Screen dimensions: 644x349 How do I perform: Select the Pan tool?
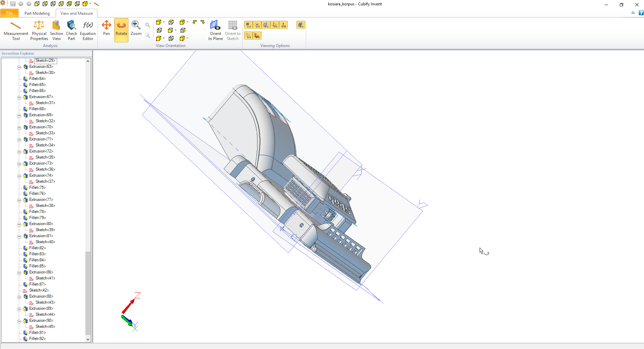(x=107, y=28)
